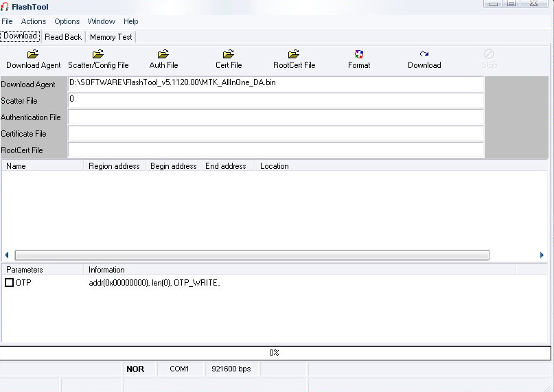Click the End address column header
Image resolution: width=554 pixels, height=392 pixels.
pyautogui.click(x=227, y=165)
